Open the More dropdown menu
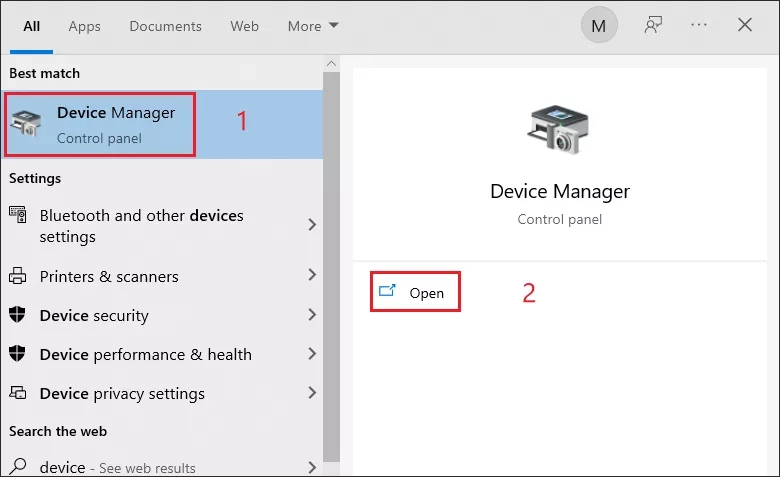Screen dimensions: 780x477 pyautogui.click(x=313, y=26)
